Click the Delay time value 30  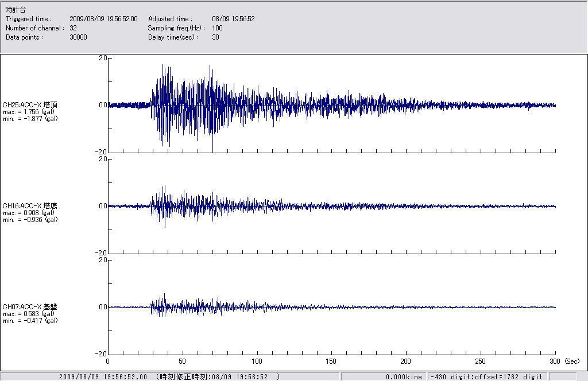(x=215, y=37)
